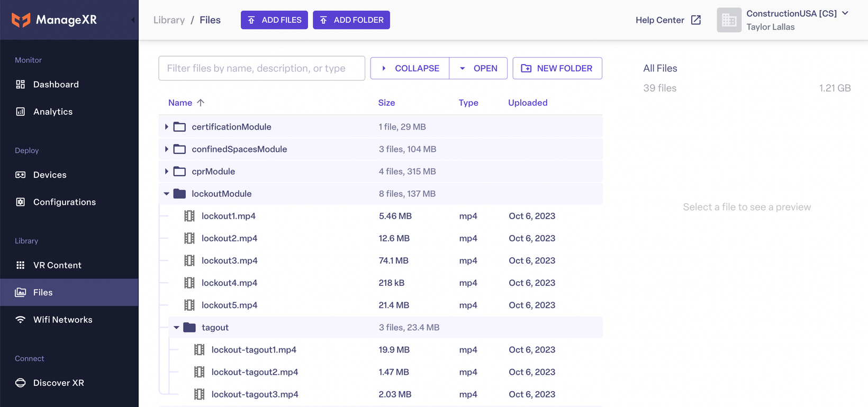Expand the confinedSpacesModule folder arrow
The width and height of the screenshot is (868, 407).
tap(166, 149)
